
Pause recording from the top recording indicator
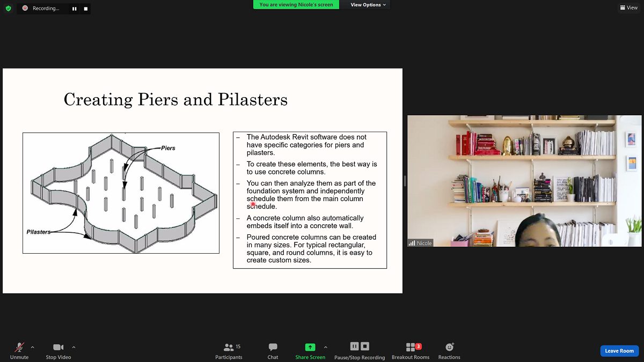(74, 9)
